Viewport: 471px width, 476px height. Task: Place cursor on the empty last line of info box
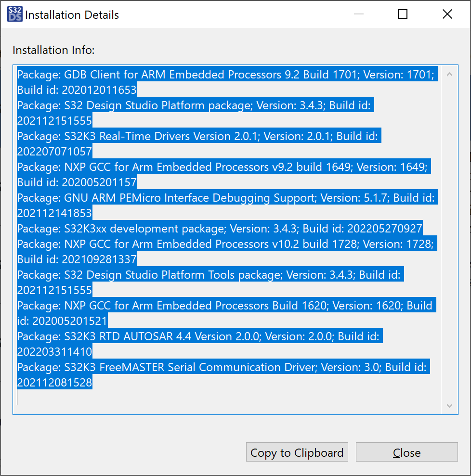pos(228,398)
